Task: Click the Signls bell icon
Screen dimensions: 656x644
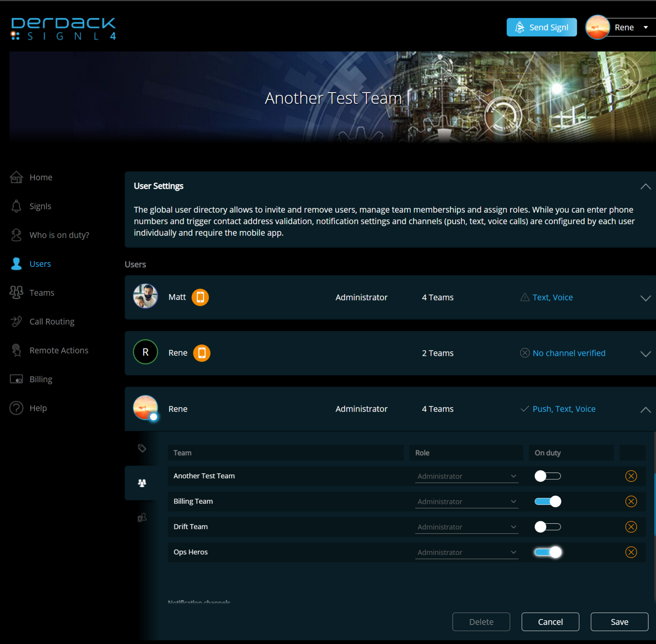Action: coord(16,206)
